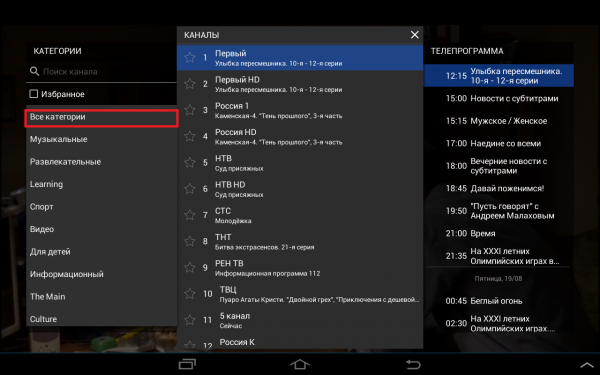This screenshot has width=600, height=375.
Task: Choose the Видео category
Action: point(101,230)
